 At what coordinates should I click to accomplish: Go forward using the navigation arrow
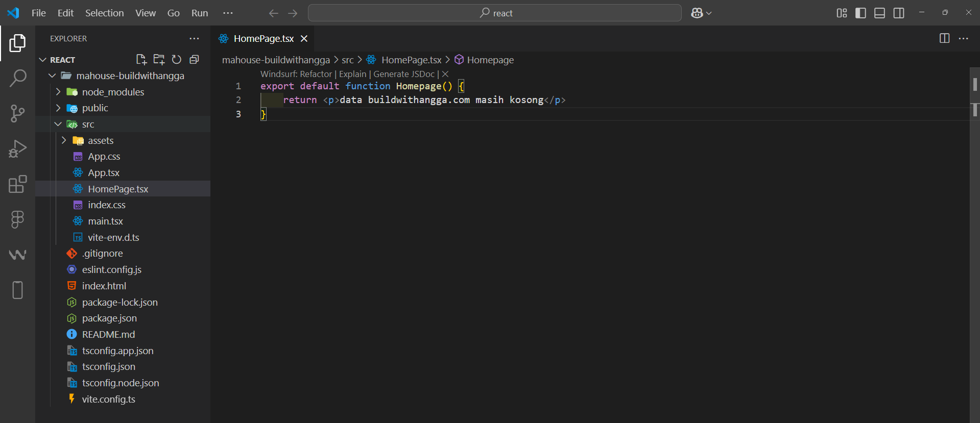293,13
